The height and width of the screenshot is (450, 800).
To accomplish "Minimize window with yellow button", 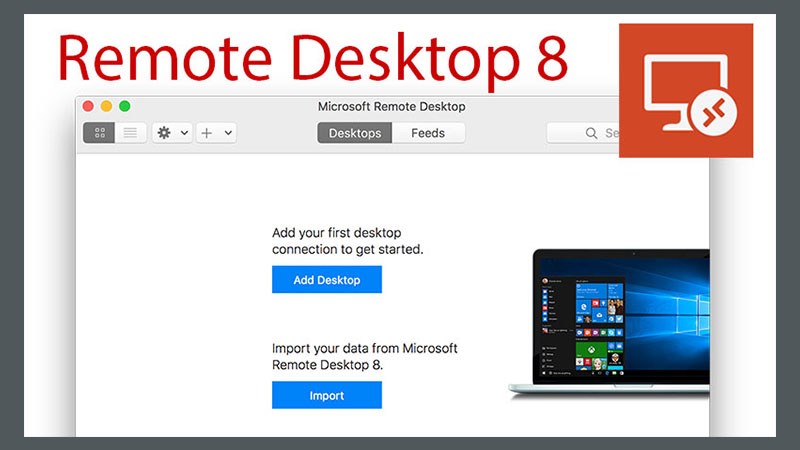I will tap(106, 106).
